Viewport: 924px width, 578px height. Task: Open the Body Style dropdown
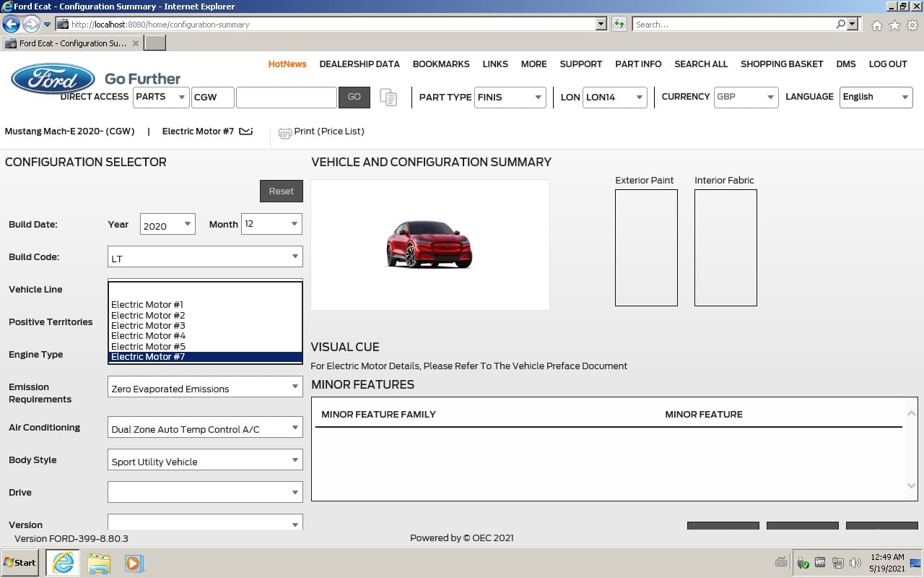(x=205, y=460)
